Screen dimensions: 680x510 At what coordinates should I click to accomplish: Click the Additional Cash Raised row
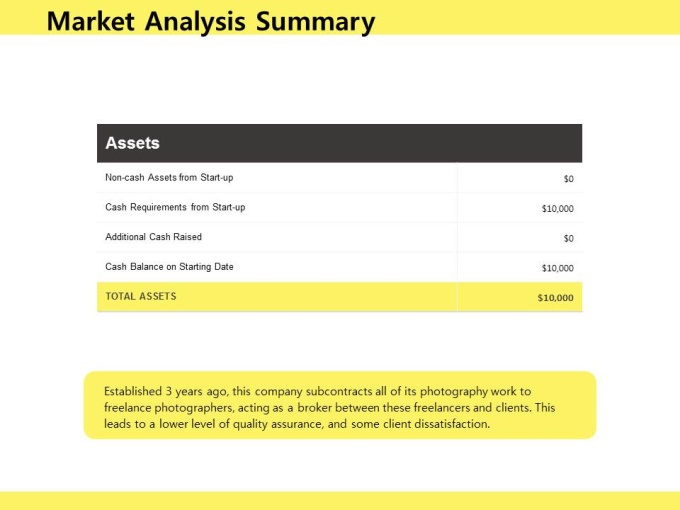click(340, 237)
